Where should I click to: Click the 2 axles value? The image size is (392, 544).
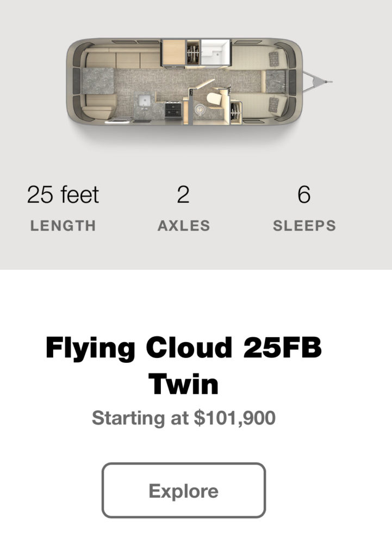point(183,194)
